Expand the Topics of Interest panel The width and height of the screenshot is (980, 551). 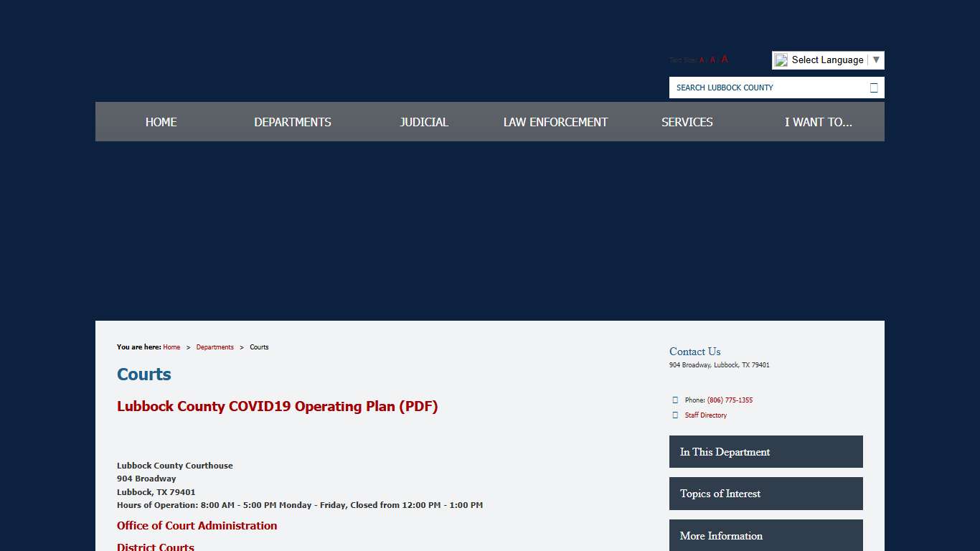[x=765, y=494]
